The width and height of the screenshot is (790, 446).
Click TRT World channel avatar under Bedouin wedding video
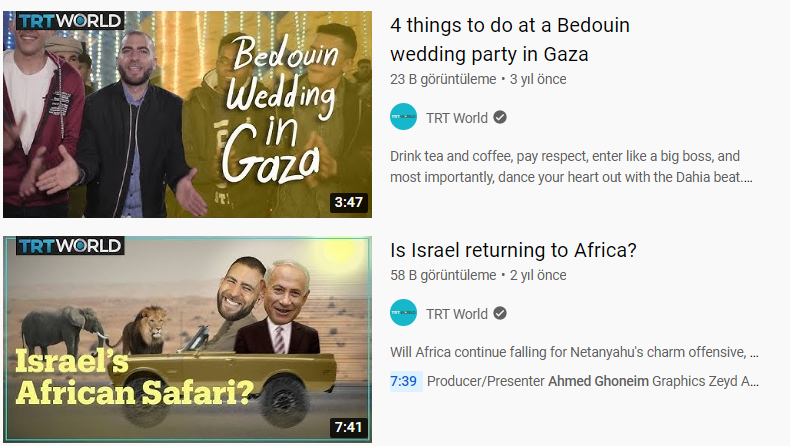pyautogui.click(x=404, y=117)
